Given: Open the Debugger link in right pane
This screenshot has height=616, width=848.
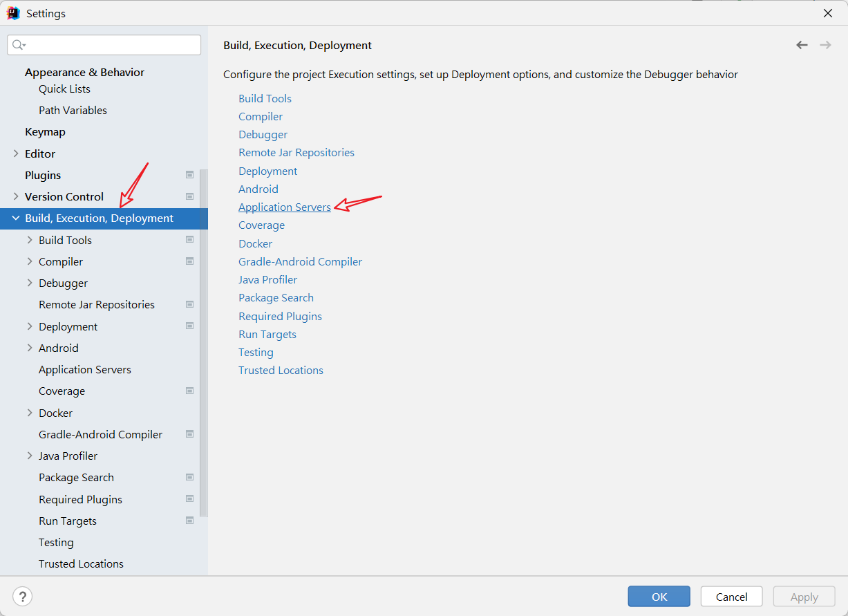Looking at the screenshot, I should [x=263, y=134].
